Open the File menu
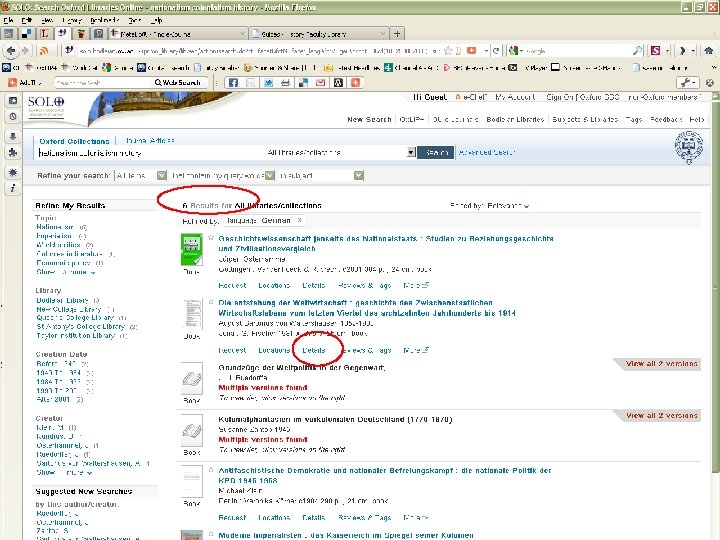Viewport: 720px width, 540px height. (8, 20)
